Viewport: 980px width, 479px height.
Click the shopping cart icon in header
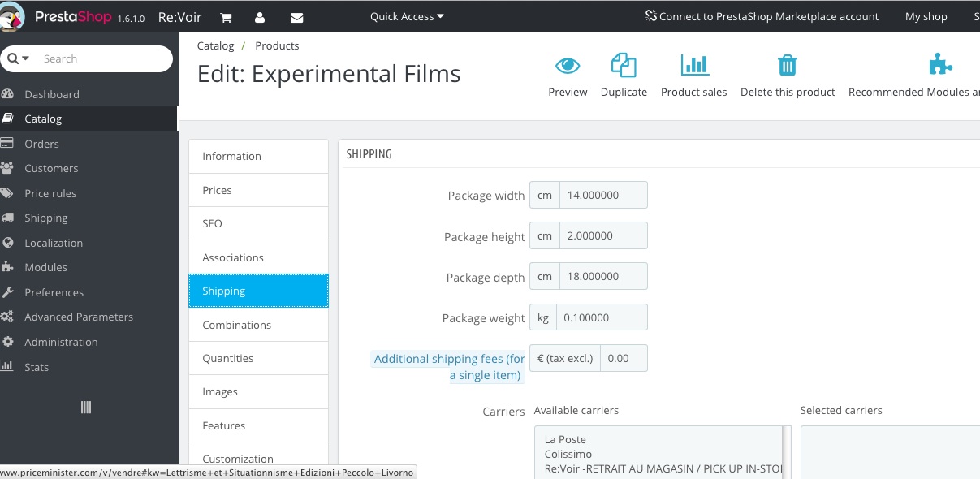(x=227, y=17)
